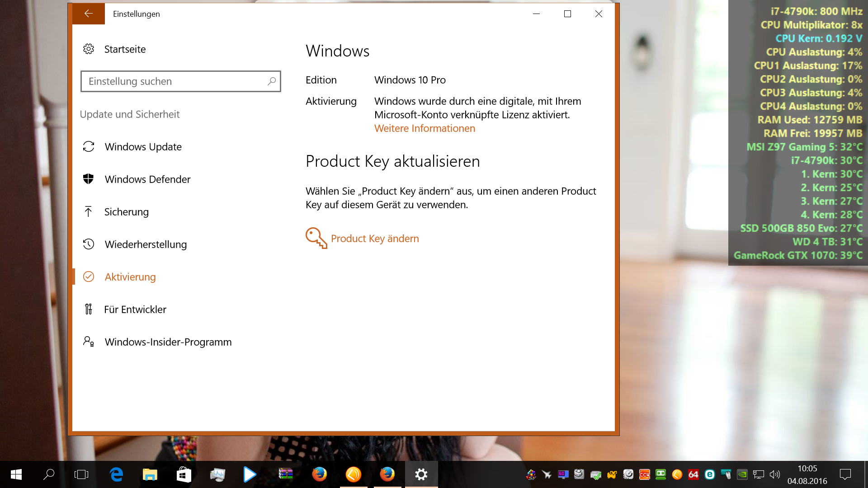
Task: Open Startseite via the gear icon
Action: click(x=89, y=49)
